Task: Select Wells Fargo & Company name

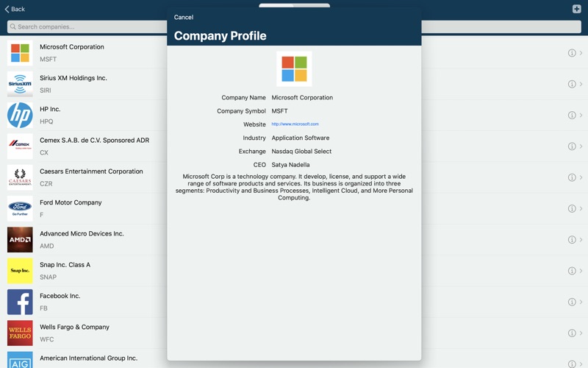Action: pos(75,327)
